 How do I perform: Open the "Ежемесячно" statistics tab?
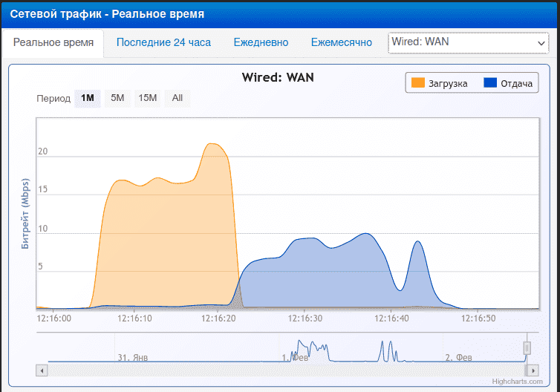[x=342, y=43]
